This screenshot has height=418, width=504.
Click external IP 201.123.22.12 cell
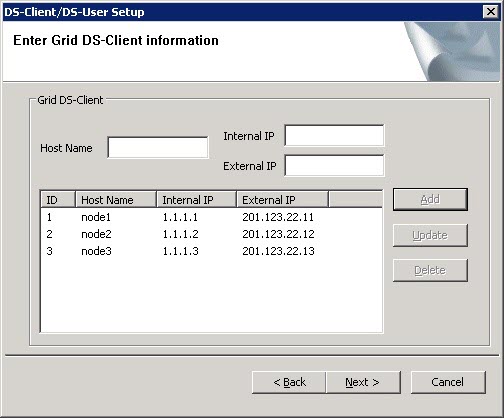278,234
